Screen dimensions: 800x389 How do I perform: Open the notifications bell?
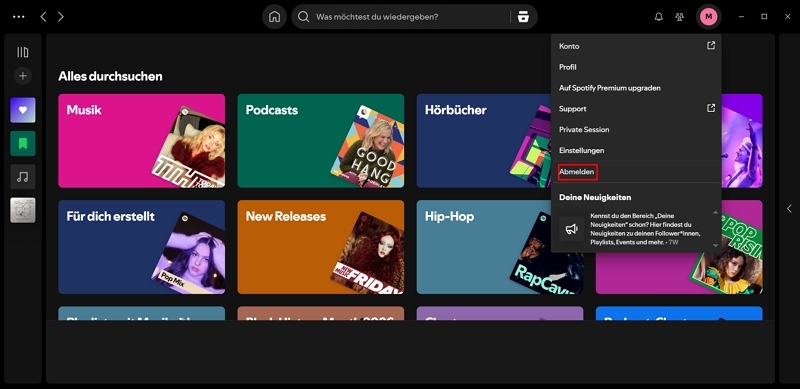[659, 17]
